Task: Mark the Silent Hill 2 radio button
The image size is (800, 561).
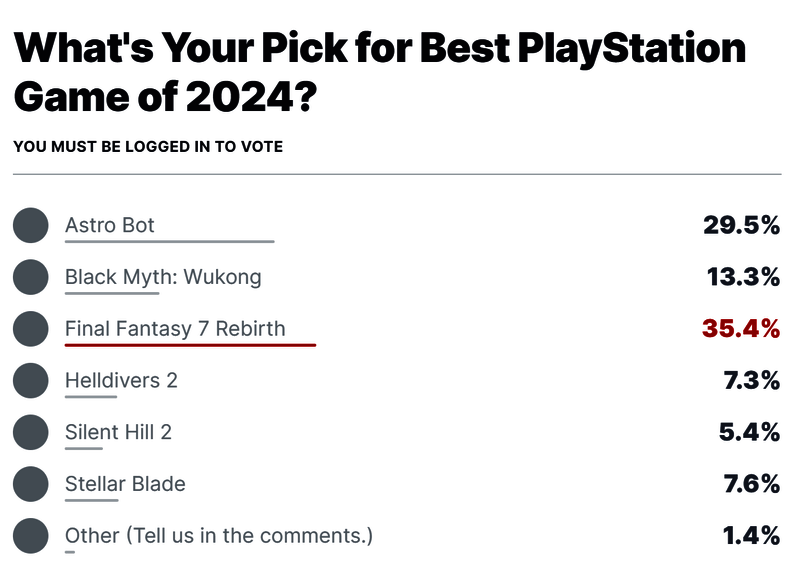Action: [x=31, y=432]
